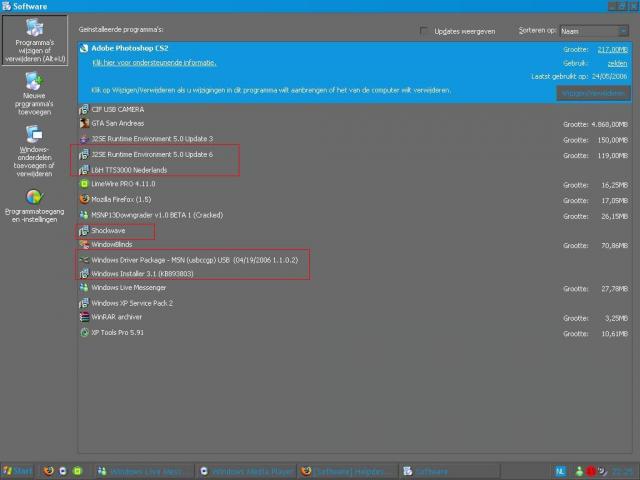This screenshot has height=480, width=640.
Task: Select the WindowBlinds entry
Action: pyautogui.click(x=354, y=245)
